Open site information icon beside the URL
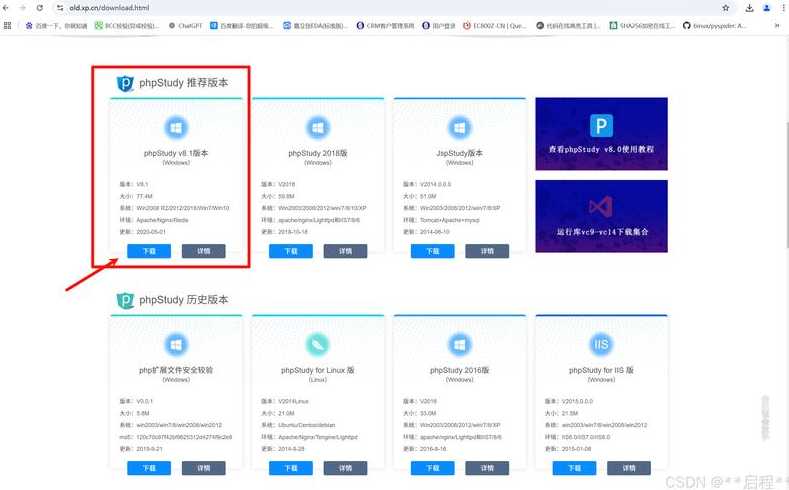789x490 pixels. point(60,8)
